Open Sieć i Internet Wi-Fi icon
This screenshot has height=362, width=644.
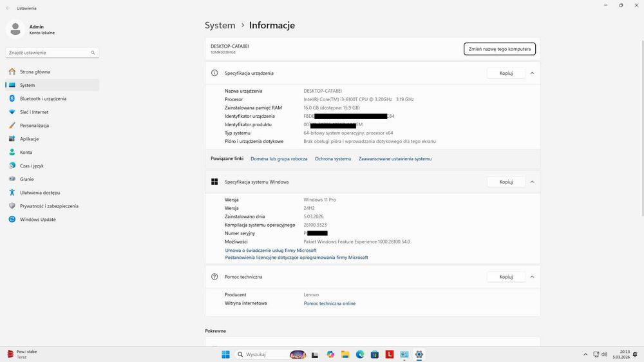click(12, 112)
